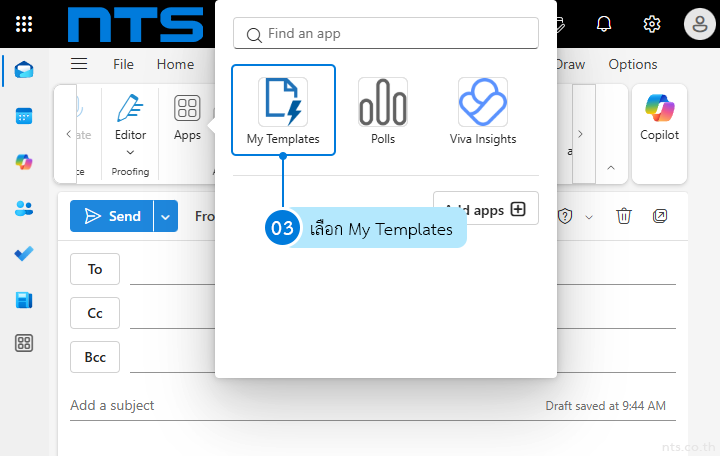Select the Polls app
Screen dimensions: 720x456
[x=383, y=110]
